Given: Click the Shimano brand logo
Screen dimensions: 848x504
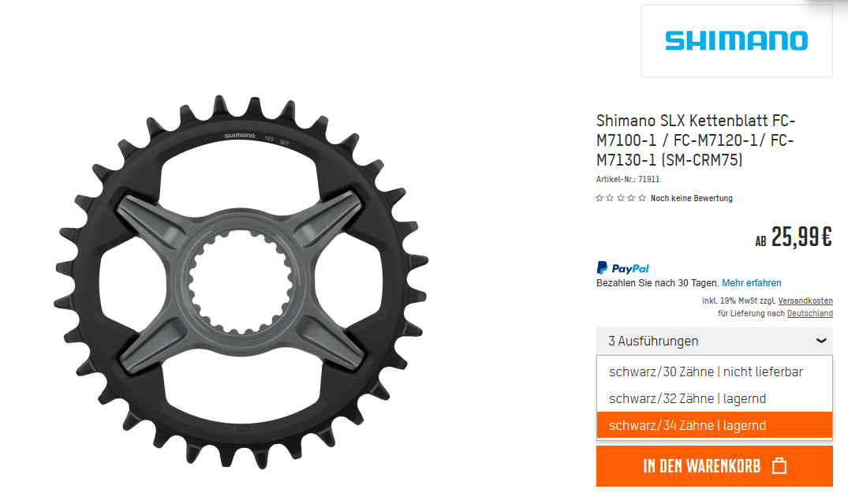Looking at the screenshot, I should point(736,40).
